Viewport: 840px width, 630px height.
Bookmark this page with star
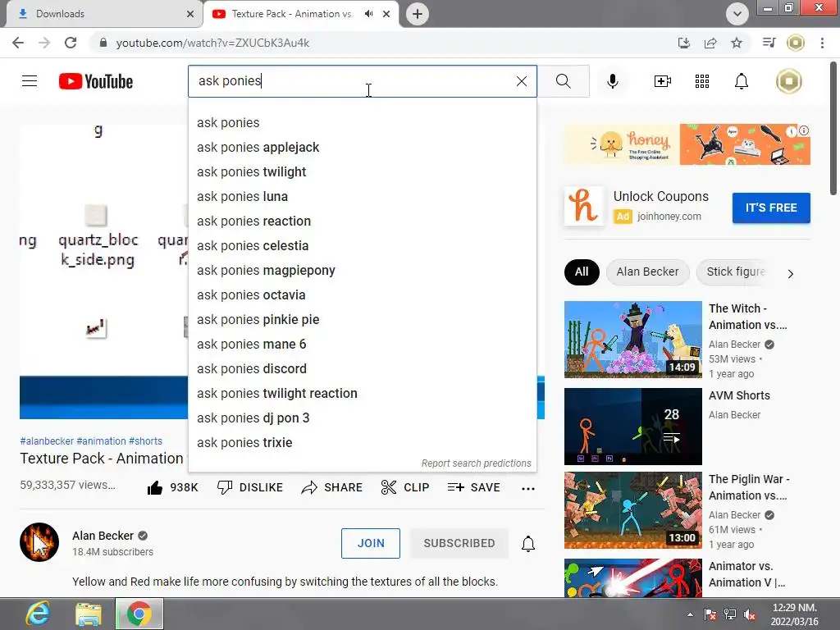tap(737, 43)
